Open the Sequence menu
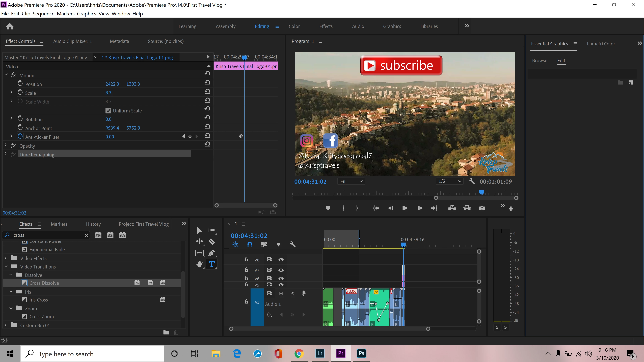The width and height of the screenshot is (644, 362). [43, 14]
